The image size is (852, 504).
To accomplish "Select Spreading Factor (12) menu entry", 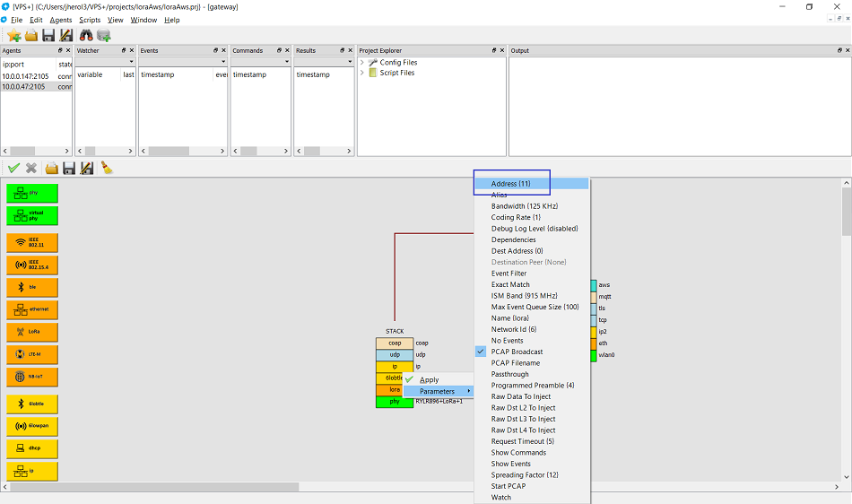I will click(524, 475).
